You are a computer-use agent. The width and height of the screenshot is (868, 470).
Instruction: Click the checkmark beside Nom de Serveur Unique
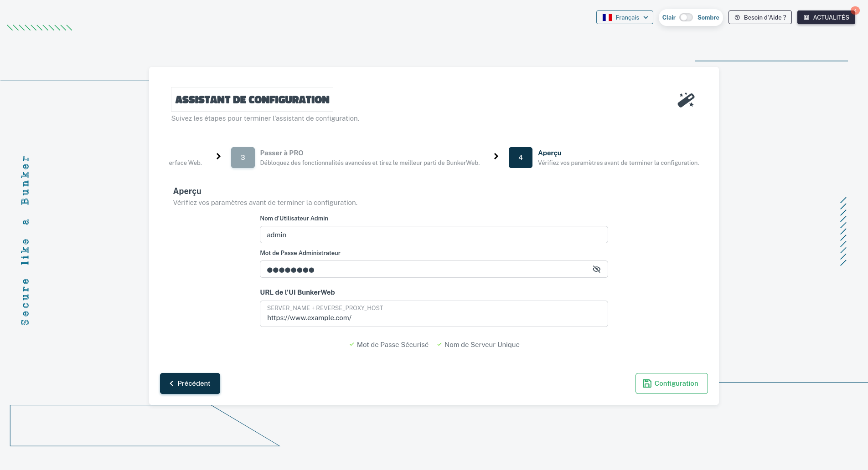click(439, 344)
